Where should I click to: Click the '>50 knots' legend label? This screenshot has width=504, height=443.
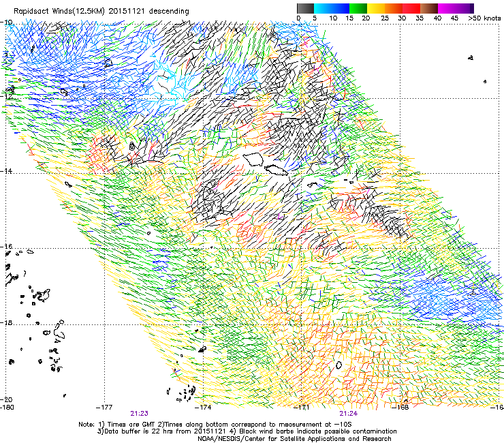(484, 18)
